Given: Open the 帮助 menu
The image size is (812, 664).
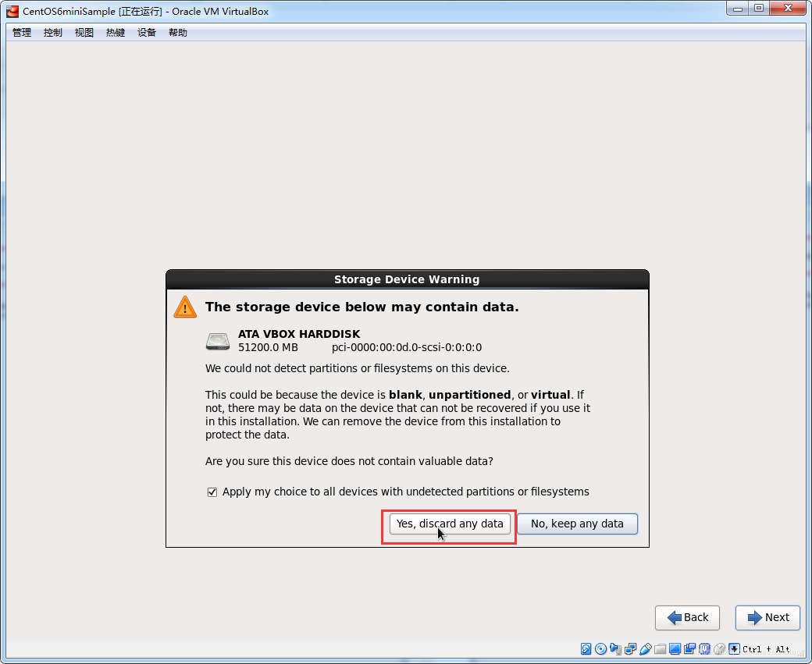Looking at the screenshot, I should click(x=178, y=33).
